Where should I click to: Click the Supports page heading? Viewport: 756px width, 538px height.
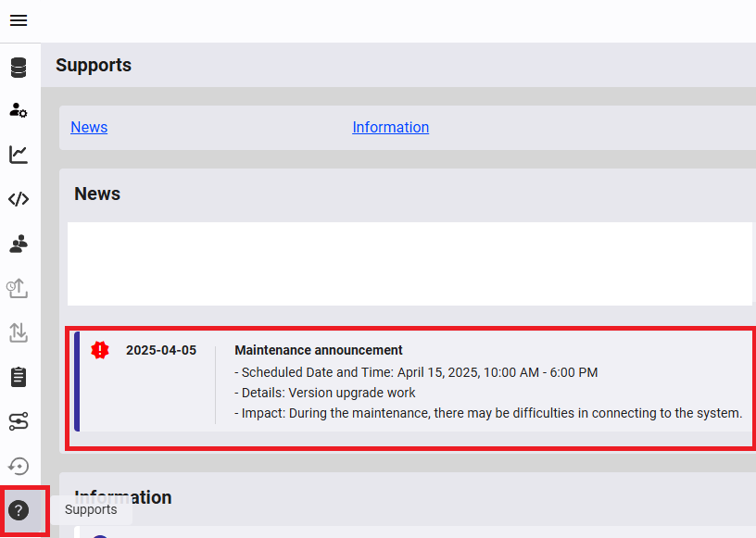coord(94,65)
